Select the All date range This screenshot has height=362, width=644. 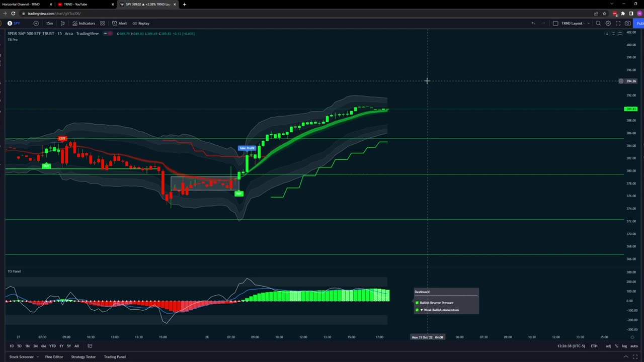(76, 346)
